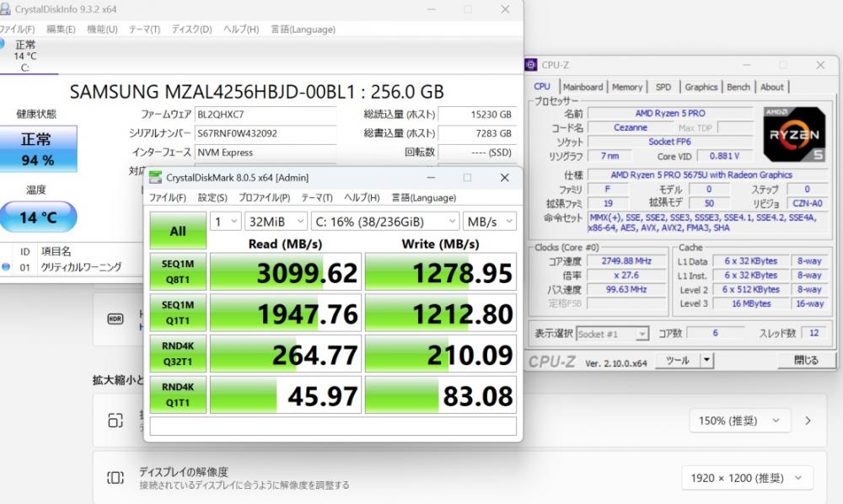Open the 150% scale dropdown in Settings
The image size is (843, 504).
click(x=740, y=421)
